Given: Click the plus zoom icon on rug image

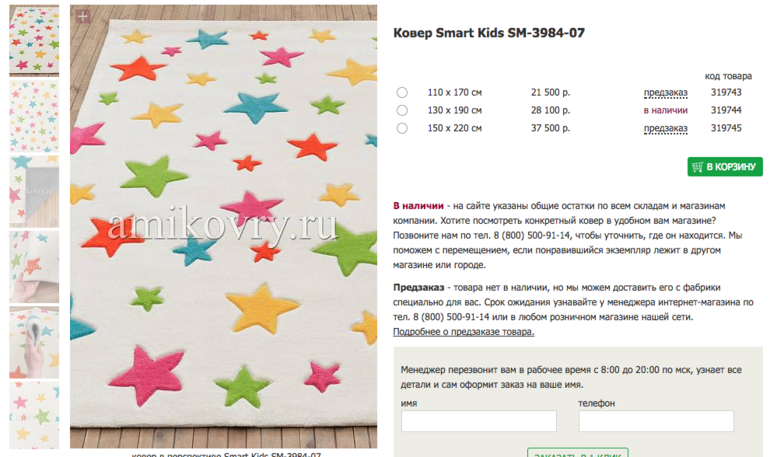Looking at the screenshot, I should (x=82, y=16).
